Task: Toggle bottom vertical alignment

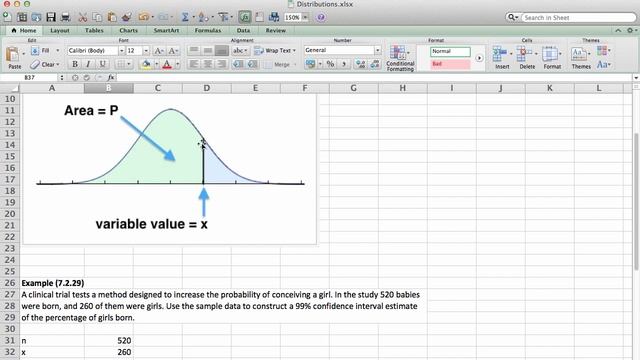Action: [222, 51]
